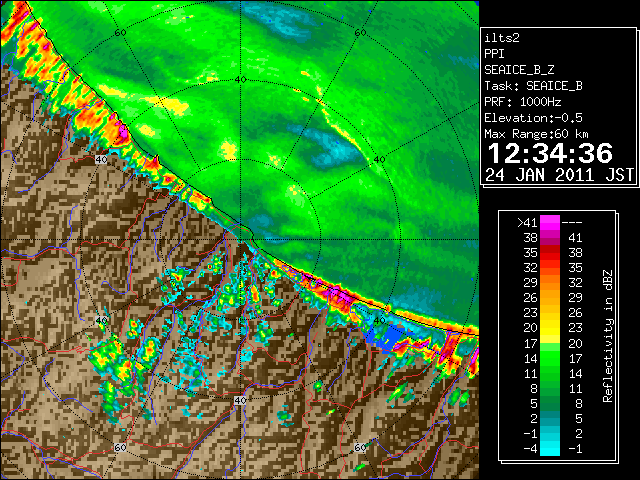Click the 'SEAICE_B_Z' product name line
This screenshot has width=640, height=480.
(x=519, y=70)
